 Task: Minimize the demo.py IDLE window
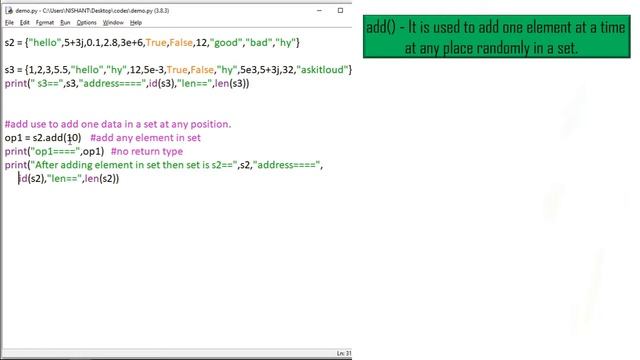(x=320, y=11)
